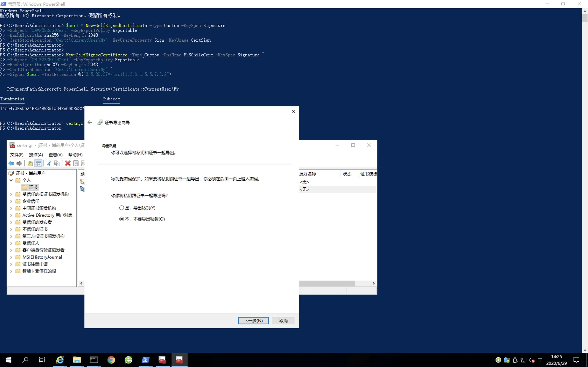Select the 证书 folder under 个人
The image size is (588, 367).
pos(33,187)
